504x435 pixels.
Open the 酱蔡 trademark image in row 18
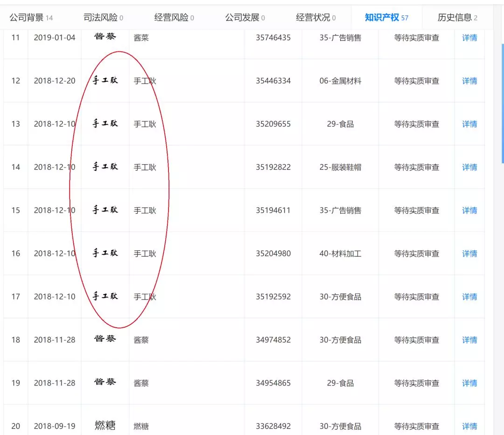pyautogui.click(x=105, y=339)
